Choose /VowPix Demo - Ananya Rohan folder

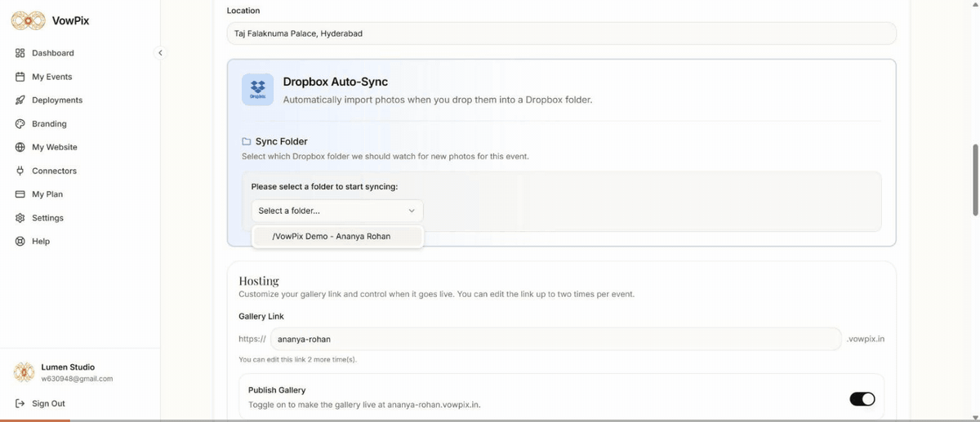(x=337, y=237)
